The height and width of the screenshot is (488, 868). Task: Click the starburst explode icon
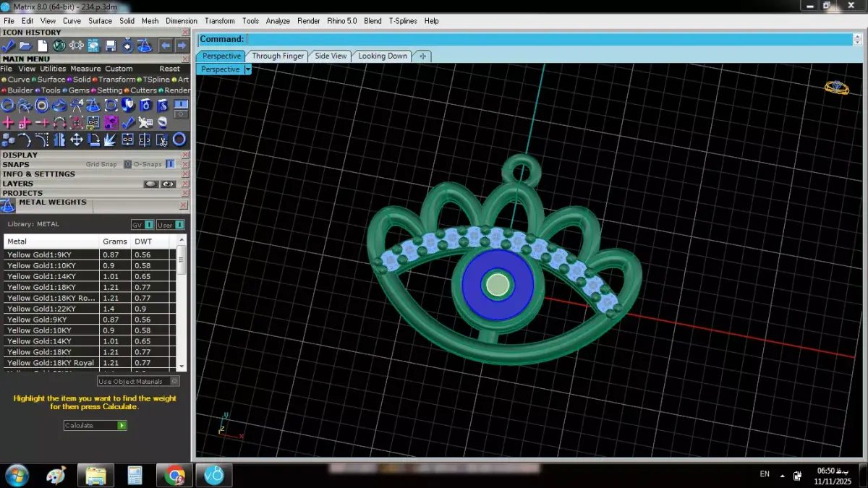click(110, 140)
